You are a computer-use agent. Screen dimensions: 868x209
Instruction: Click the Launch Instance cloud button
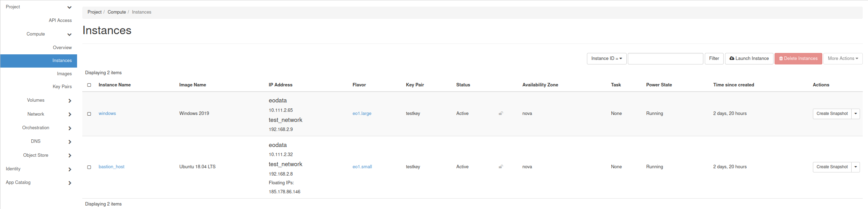tap(749, 59)
